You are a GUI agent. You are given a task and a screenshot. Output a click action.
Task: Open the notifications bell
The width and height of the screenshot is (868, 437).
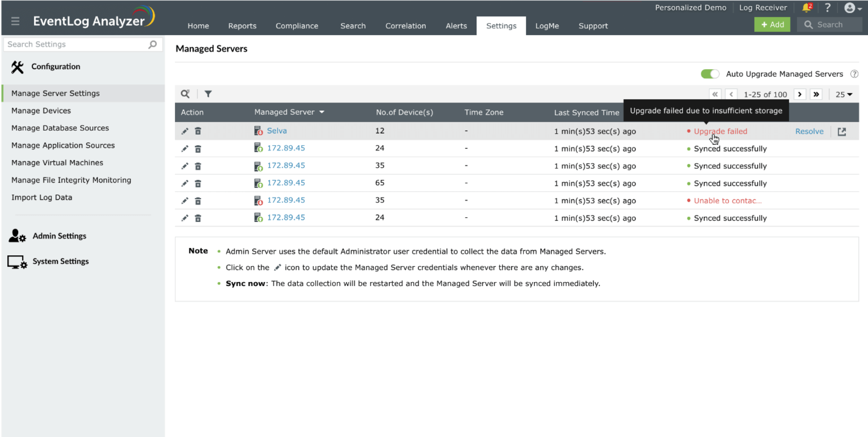pyautogui.click(x=807, y=8)
